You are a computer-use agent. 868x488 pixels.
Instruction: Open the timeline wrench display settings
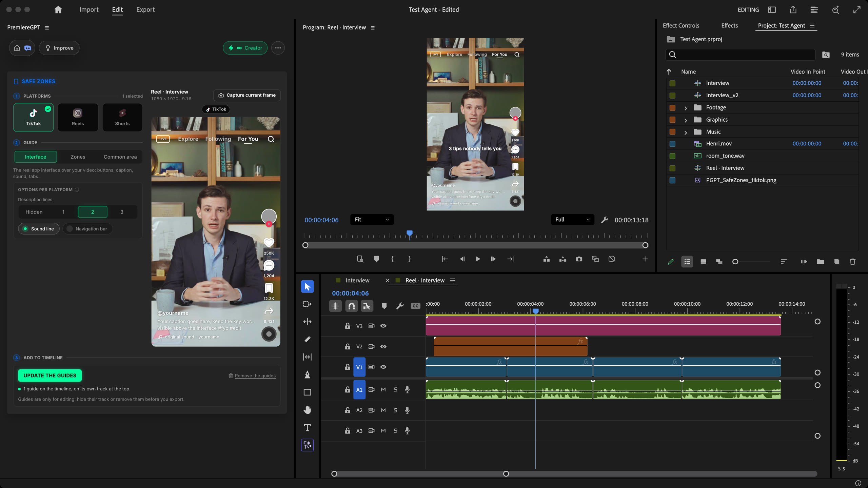pyautogui.click(x=400, y=306)
